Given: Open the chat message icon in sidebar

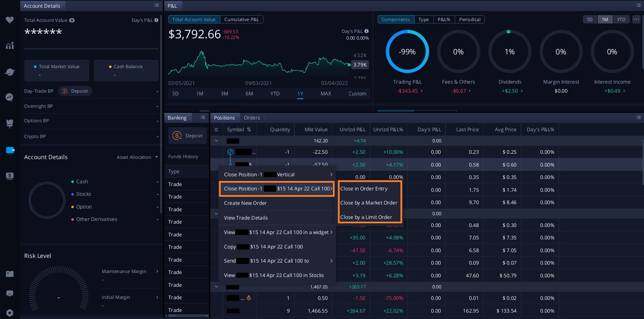Looking at the screenshot, I should point(10,293).
